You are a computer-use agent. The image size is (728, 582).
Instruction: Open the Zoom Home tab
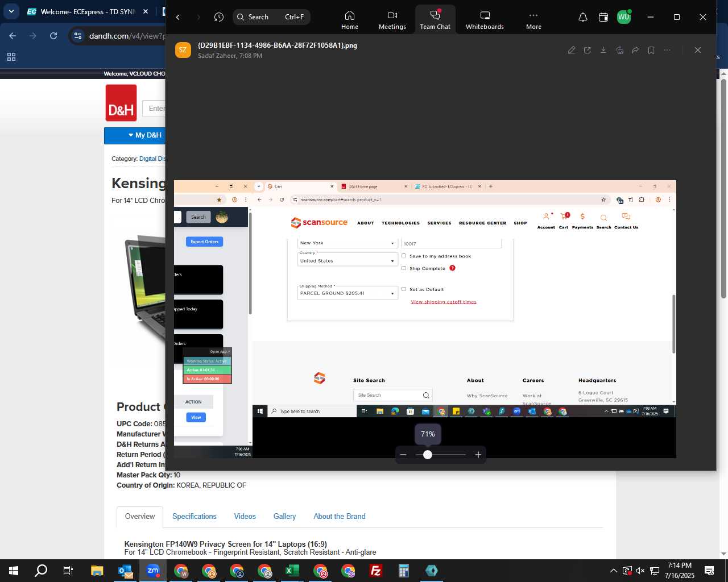pos(350,20)
